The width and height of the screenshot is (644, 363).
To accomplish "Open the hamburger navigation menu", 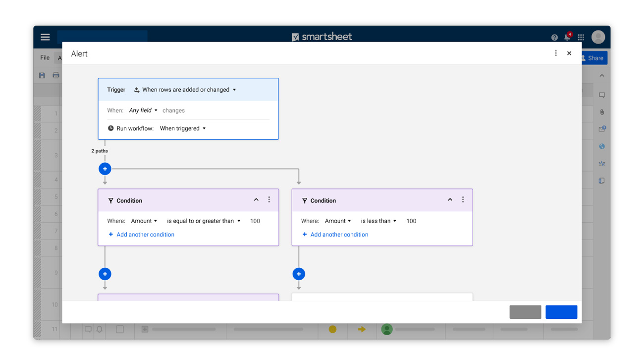I will click(45, 37).
